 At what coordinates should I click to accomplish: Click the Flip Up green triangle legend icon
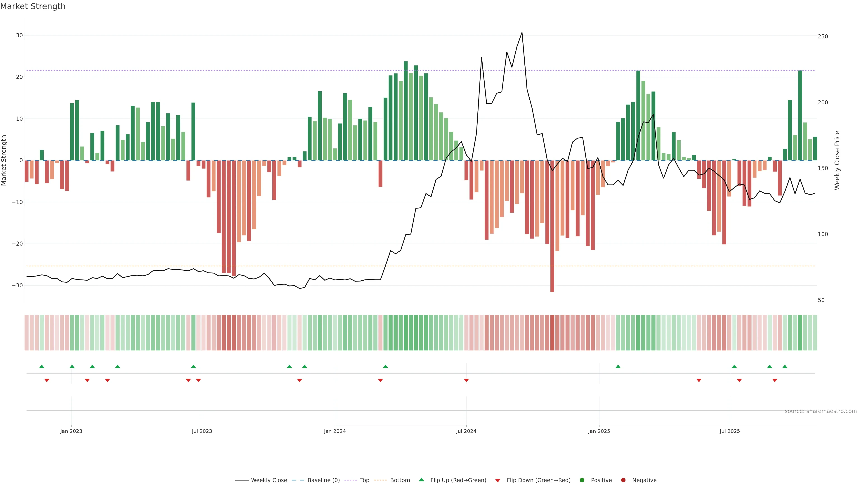(x=421, y=480)
